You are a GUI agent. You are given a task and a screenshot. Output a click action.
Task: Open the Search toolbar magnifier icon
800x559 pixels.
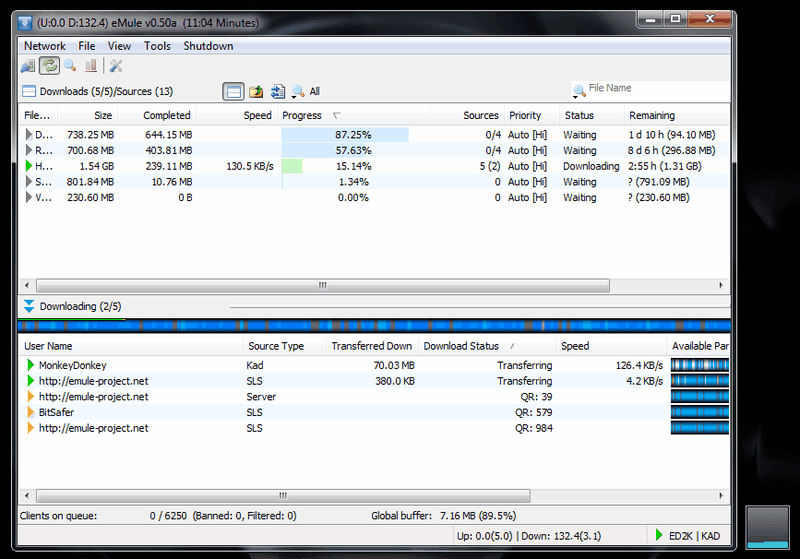pyautogui.click(x=70, y=66)
